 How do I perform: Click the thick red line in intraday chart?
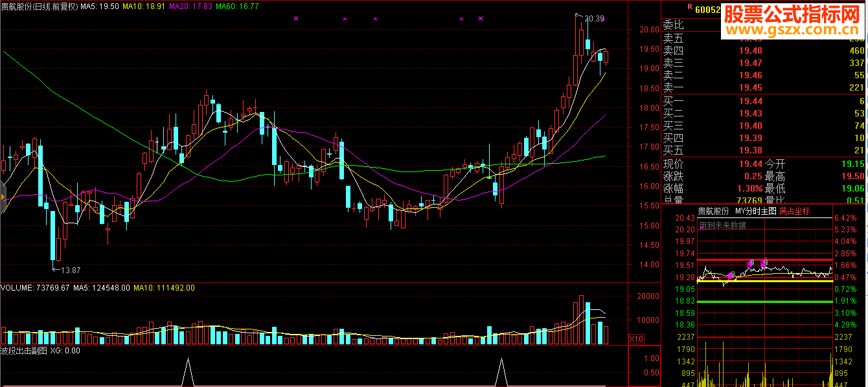point(764,260)
